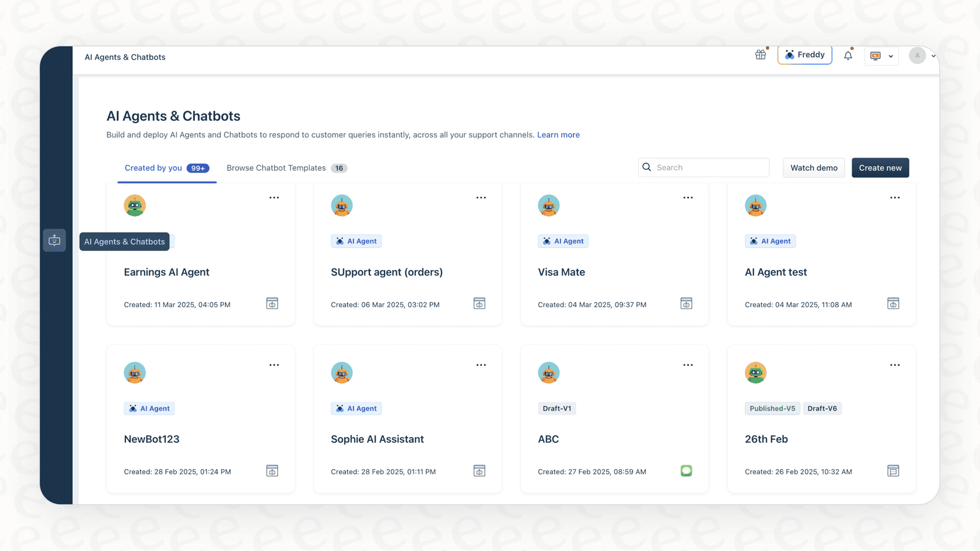The height and width of the screenshot is (551, 980).
Task: Open the options menu on Visa Mate card
Action: pyautogui.click(x=688, y=198)
